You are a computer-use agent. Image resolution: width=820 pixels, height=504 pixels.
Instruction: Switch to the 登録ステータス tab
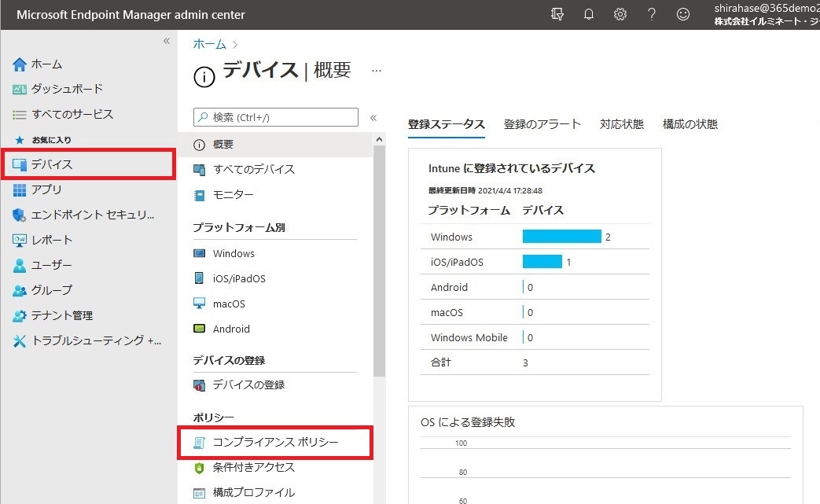446,124
